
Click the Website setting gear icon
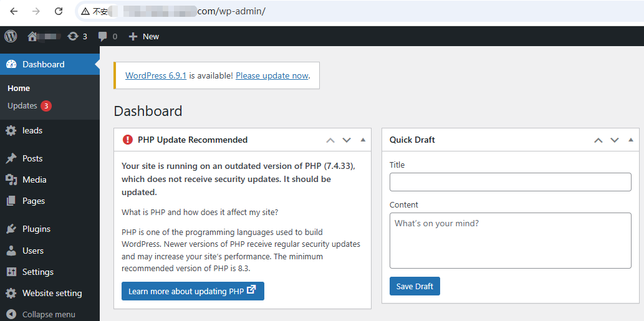click(x=11, y=293)
